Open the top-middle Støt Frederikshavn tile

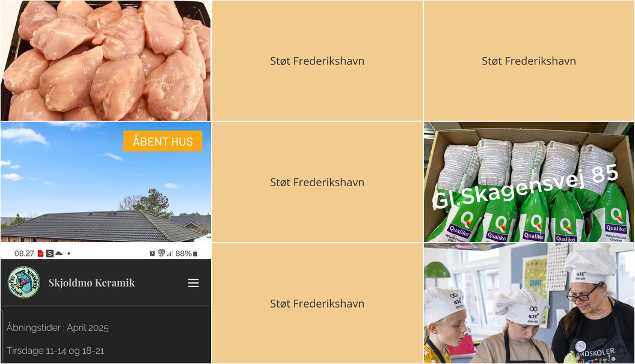click(317, 61)
